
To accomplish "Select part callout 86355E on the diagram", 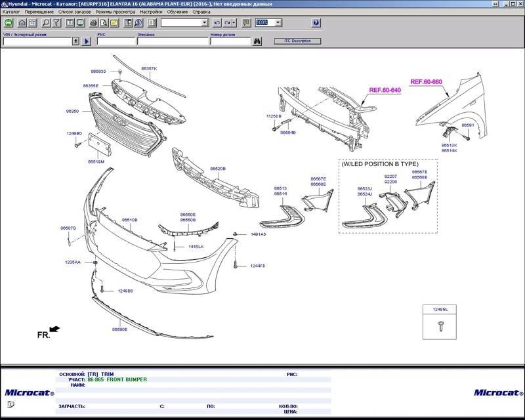I will coord(91,86).
